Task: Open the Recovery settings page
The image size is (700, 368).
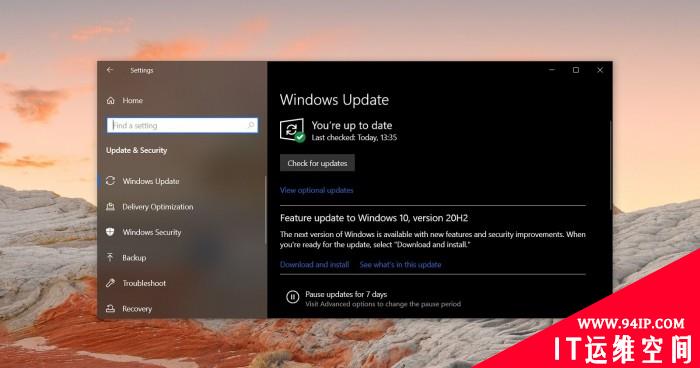Action: pos(182,309)
